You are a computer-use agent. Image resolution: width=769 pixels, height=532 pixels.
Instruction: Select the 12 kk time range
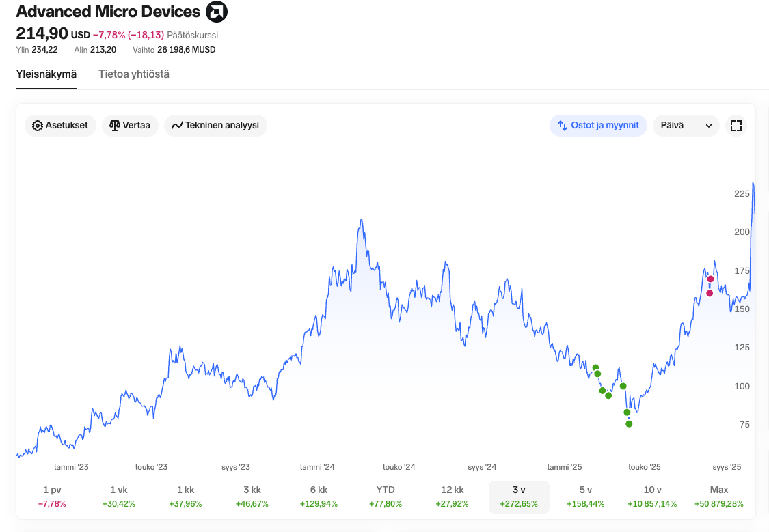point(453,496)
